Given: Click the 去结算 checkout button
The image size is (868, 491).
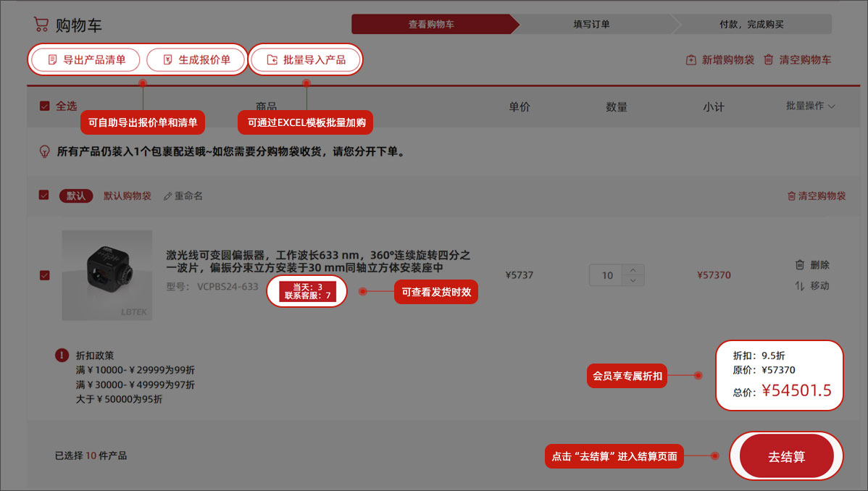Looking at the screenshot, I should tap(786, 457).
